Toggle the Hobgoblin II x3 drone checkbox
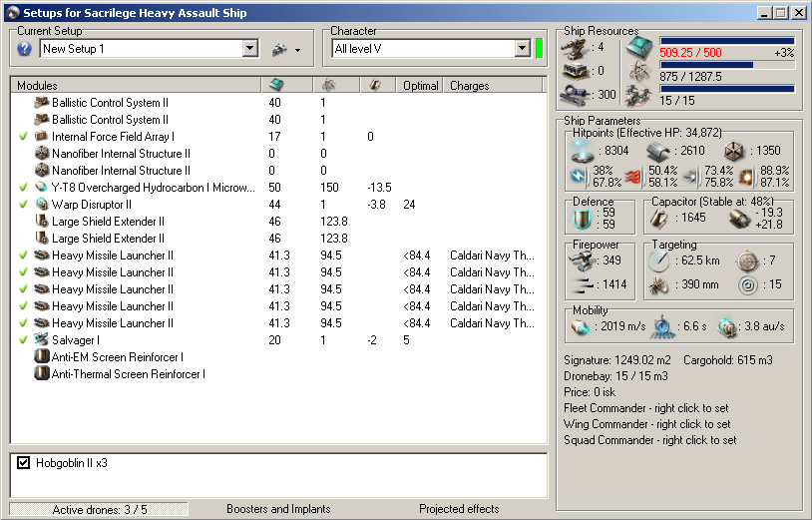812x520 pixels. [x=24, y=463]
